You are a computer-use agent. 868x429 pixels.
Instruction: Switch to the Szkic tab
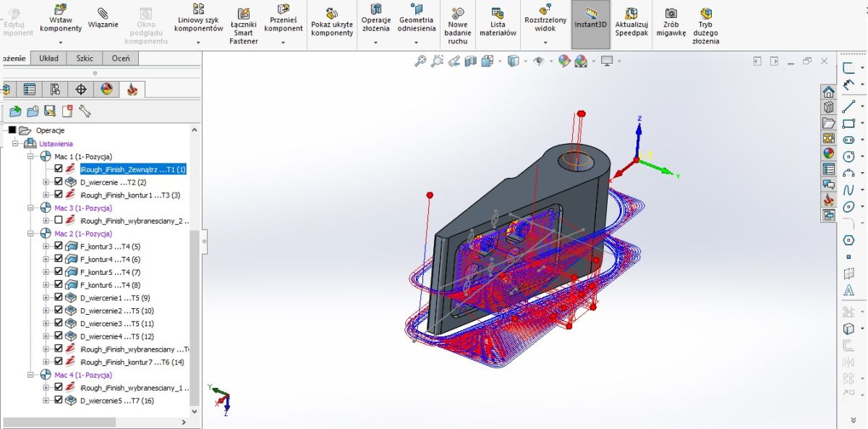point(84,59)
